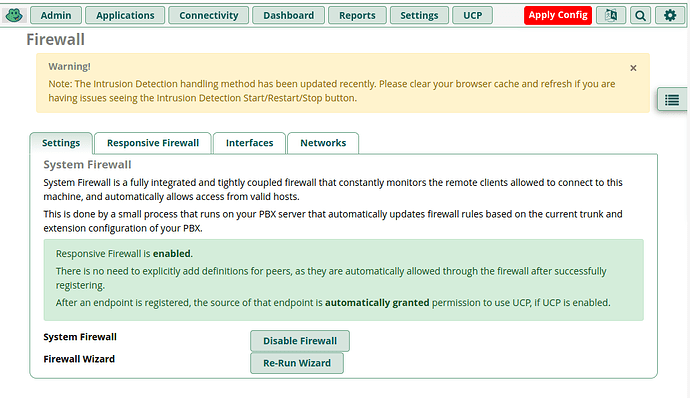
Task: Click the red Apply Config button
Action: (558, 15)
